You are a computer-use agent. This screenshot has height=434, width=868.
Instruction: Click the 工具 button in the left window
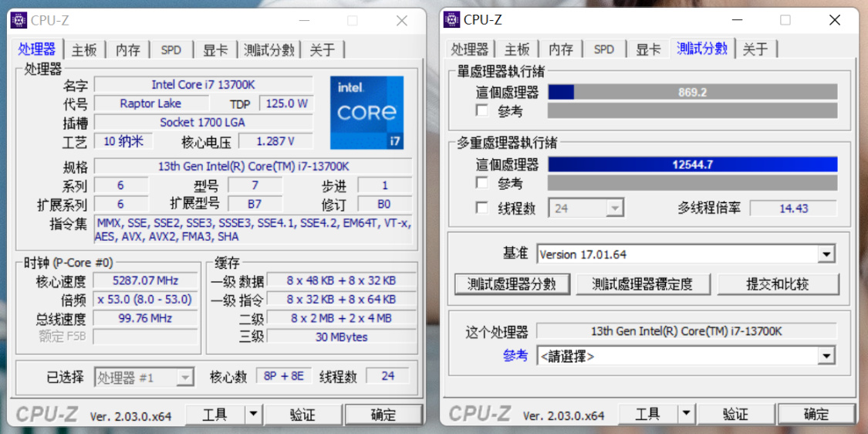(x=214, y=413)
